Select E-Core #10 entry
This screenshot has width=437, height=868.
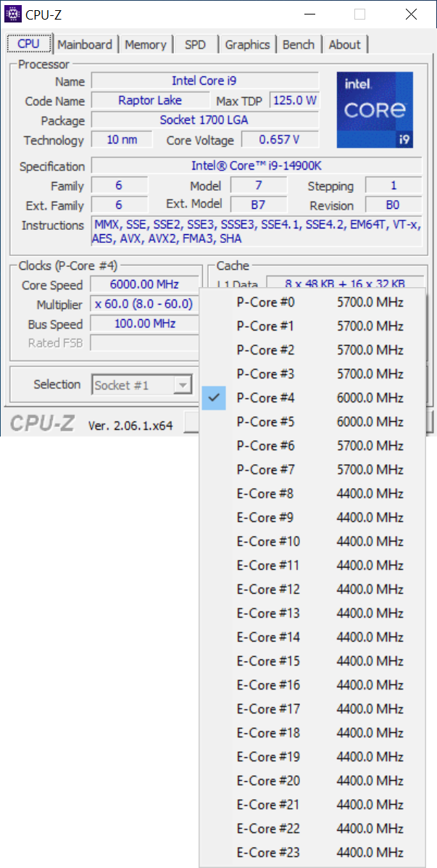(312, 542)
